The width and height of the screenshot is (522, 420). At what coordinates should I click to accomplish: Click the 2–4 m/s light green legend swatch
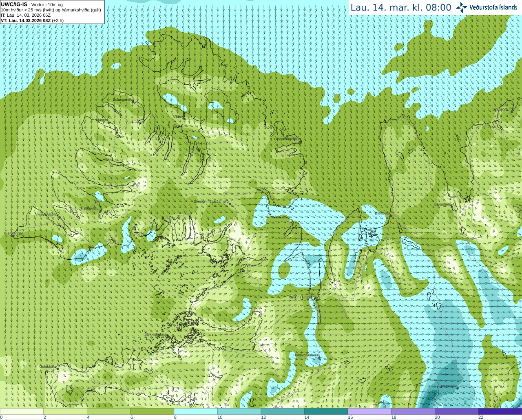[x=65, y=411]
